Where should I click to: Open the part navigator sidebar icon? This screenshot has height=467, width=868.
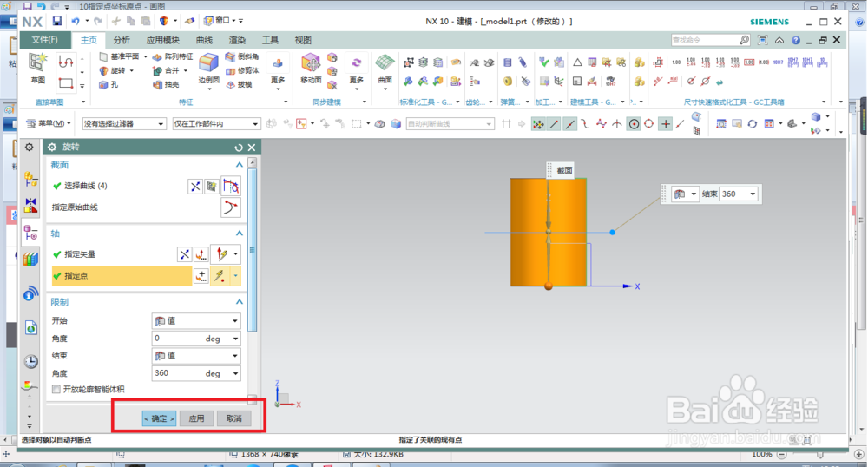(31, 233)
